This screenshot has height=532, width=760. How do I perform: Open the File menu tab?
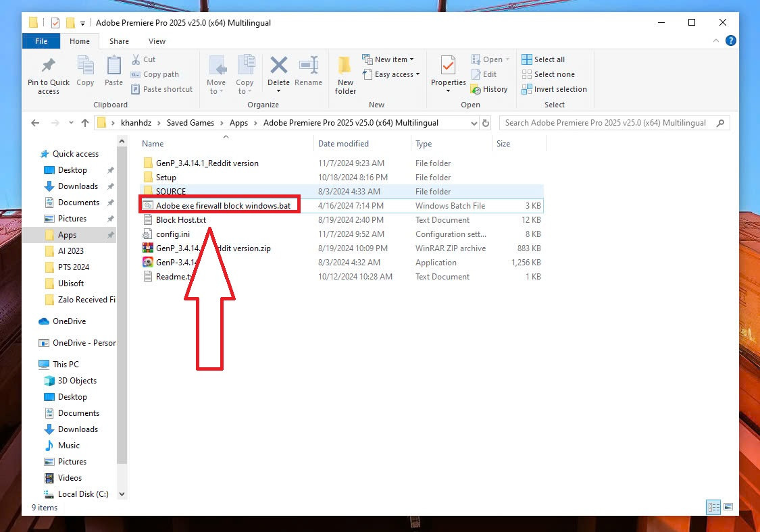(x=41, y=41)
